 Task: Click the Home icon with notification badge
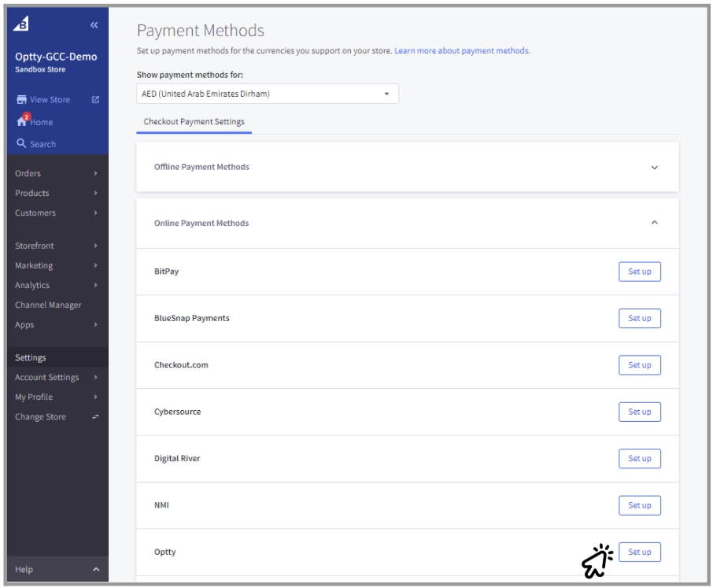point(23,120)
